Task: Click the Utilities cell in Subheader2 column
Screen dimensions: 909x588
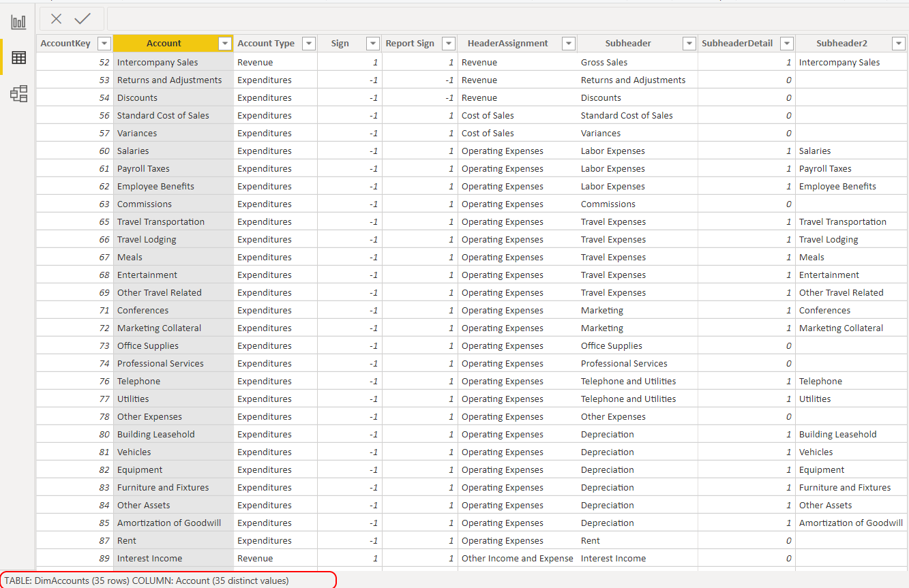Action: (x=852, y=399)
